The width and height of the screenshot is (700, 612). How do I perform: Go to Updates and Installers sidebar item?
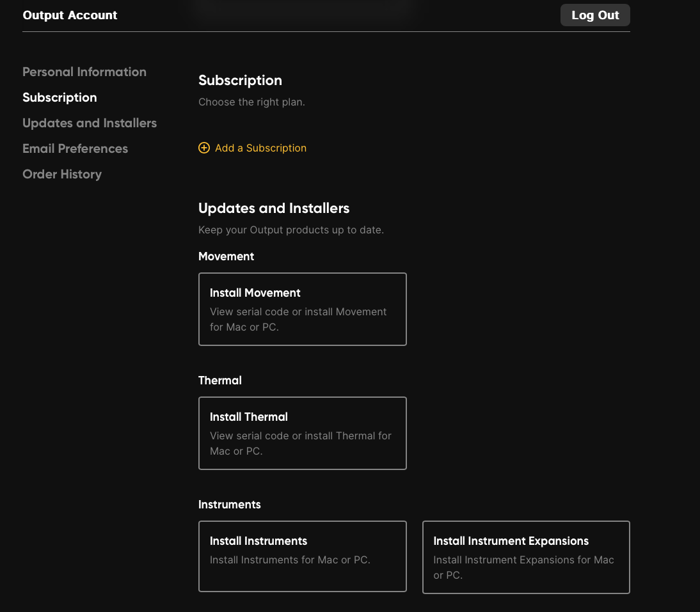(x=90, y=123)
